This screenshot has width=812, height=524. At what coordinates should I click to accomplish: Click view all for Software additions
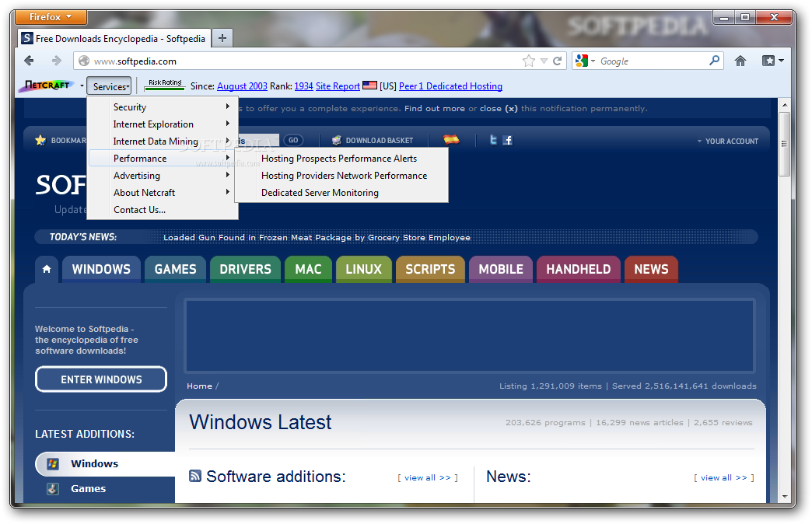pos(428,477)
